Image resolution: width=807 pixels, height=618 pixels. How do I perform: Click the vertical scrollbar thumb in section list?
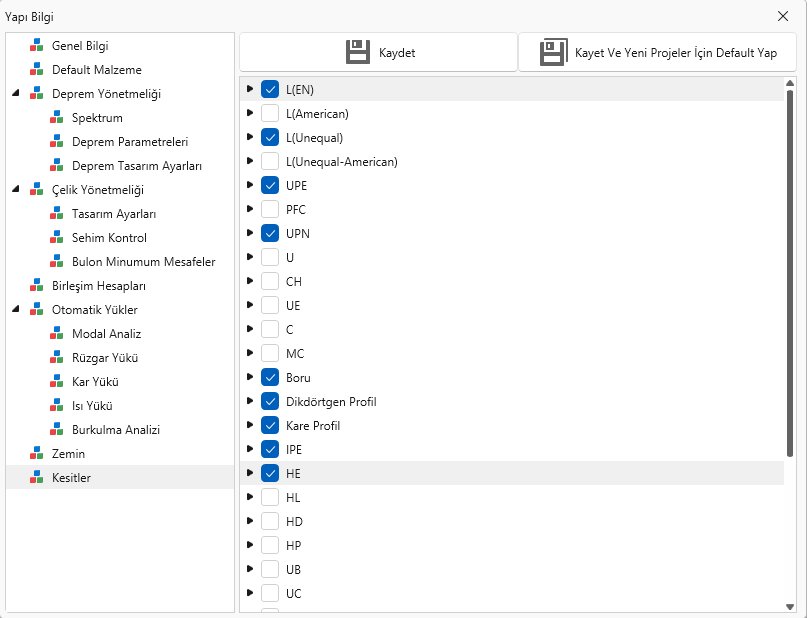coord(791,270)
